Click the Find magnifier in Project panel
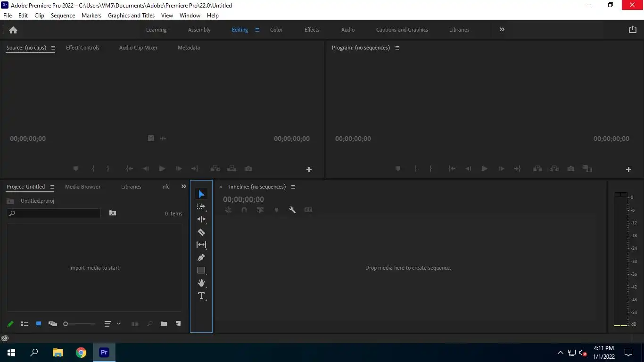This screenshot has width=644, height=362. [149, 324]
